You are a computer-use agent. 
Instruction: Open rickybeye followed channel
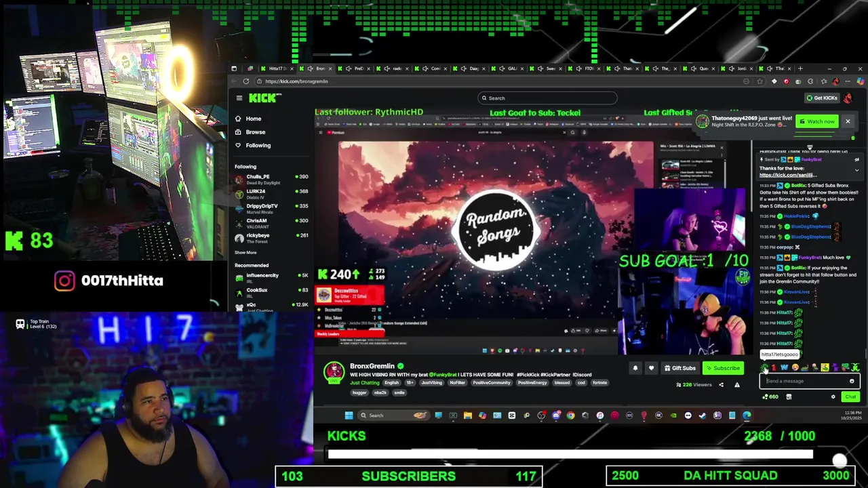[271, 238]
